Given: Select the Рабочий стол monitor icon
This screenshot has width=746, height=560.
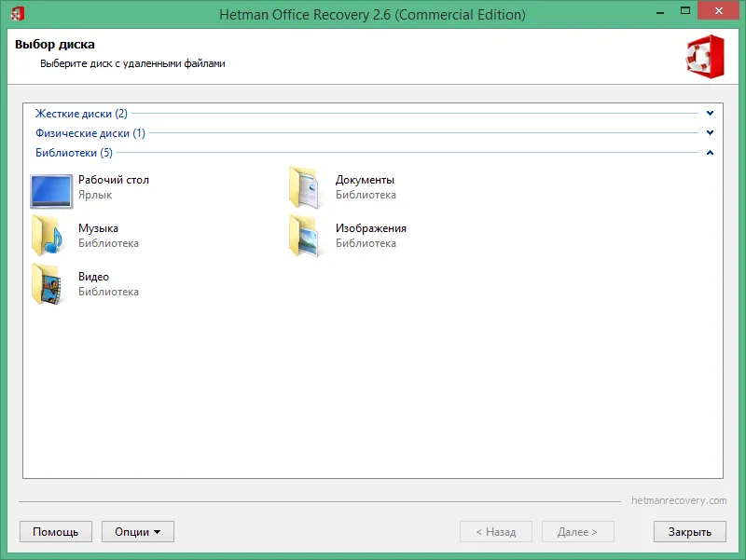Looking at the screenshot, I should (x=51, y=191).
